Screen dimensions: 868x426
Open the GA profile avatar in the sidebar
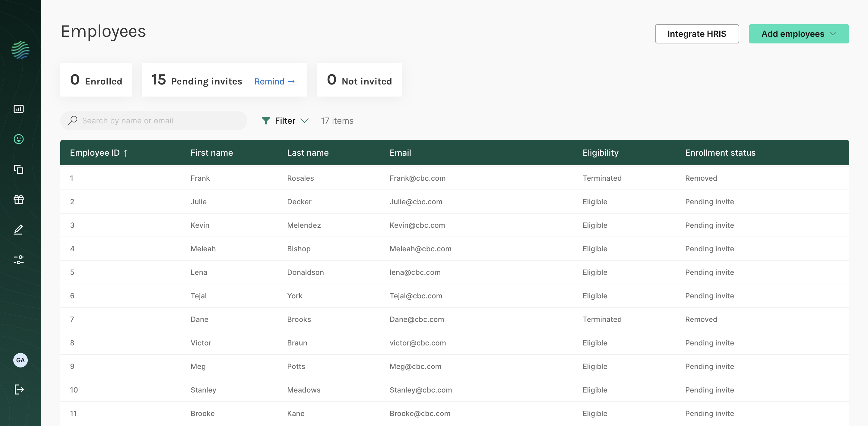(20, 360)
